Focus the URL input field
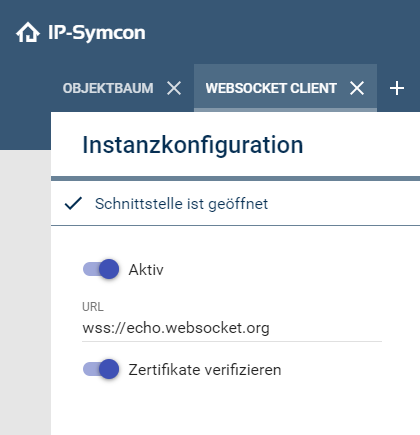 tap(232, 328)
